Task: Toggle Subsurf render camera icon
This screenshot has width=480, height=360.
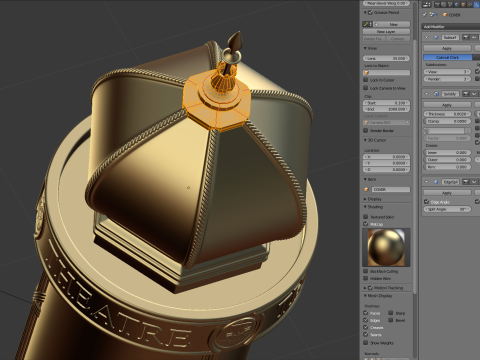Action: click(466, 37)
